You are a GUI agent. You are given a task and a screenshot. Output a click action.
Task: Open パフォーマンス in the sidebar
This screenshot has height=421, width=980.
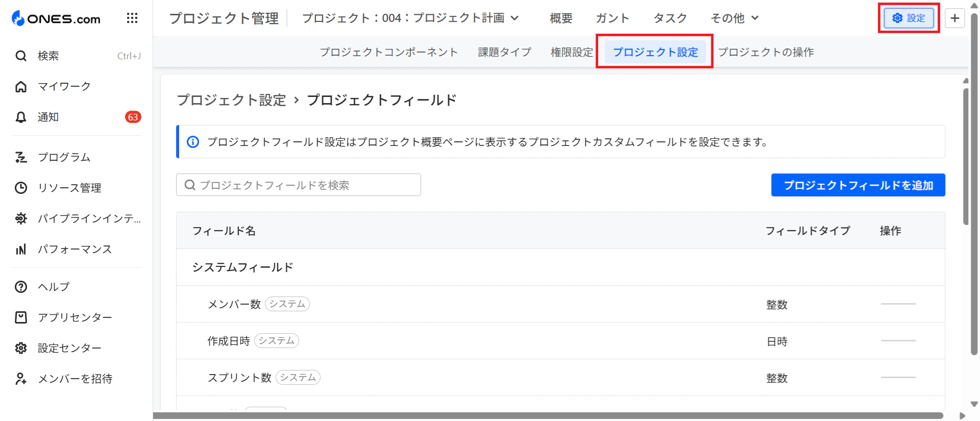click(x=75, y=249)
